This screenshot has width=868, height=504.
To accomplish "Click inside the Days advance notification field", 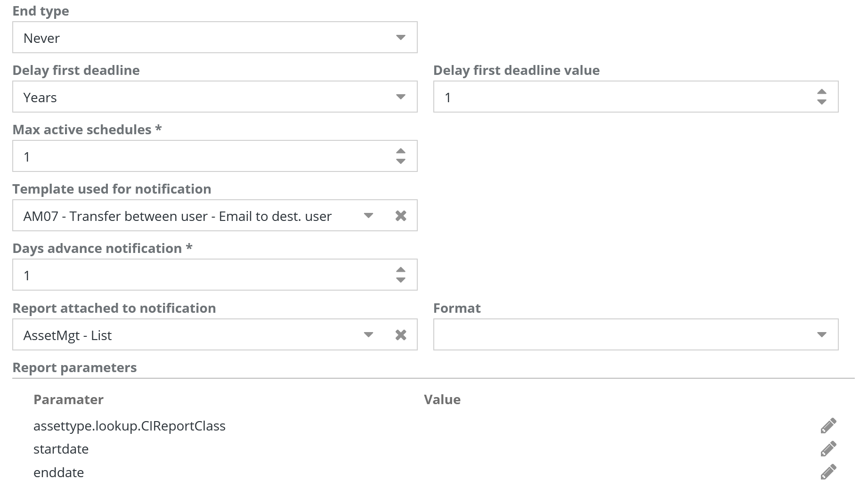I will tap(203, 275).
